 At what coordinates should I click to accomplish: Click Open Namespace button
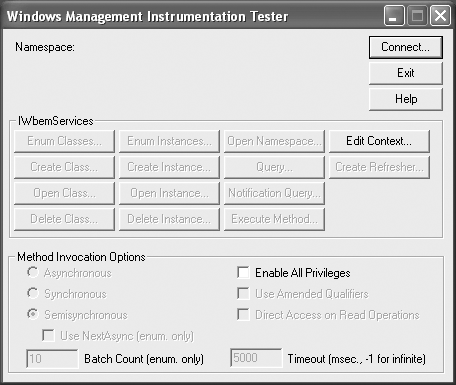coord(274,141)
